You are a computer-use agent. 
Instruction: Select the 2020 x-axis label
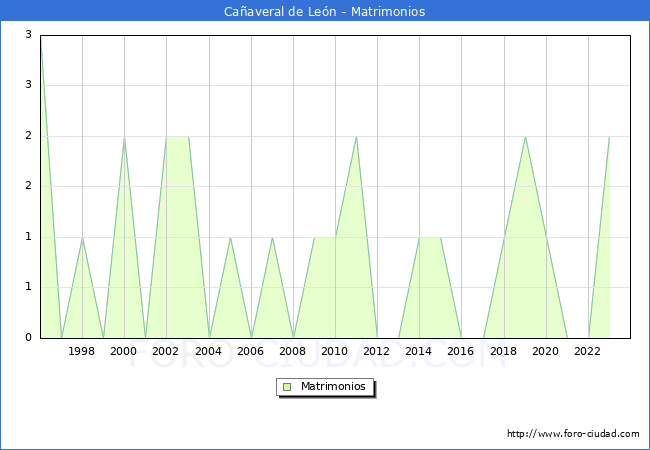[x=546, y=351]
